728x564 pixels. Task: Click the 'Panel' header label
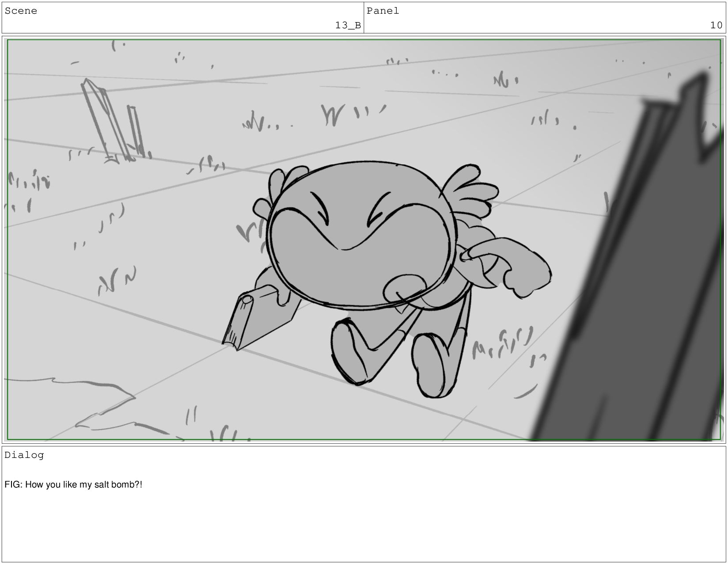[x=383, y=11]
